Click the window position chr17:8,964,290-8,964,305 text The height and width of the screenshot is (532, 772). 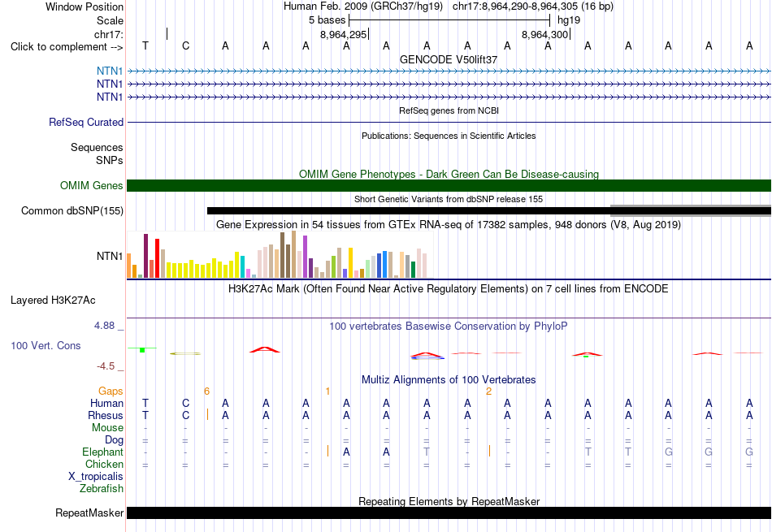pyautogui.click(x=533, y=6)
